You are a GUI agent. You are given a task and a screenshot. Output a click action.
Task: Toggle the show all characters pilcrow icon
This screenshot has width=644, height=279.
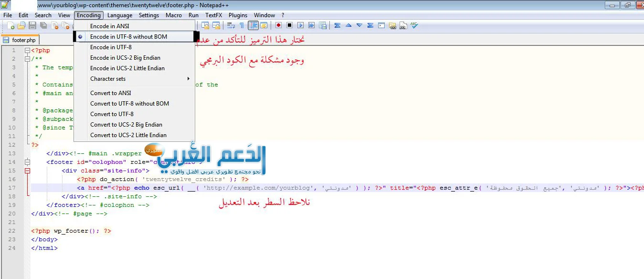pyautogui.click(x=242, y=25)
